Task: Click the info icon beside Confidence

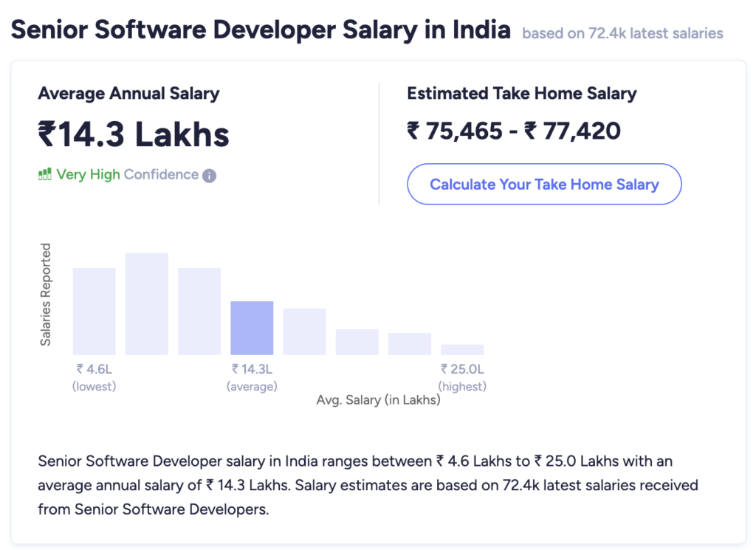Action: (x=209, y=176)
